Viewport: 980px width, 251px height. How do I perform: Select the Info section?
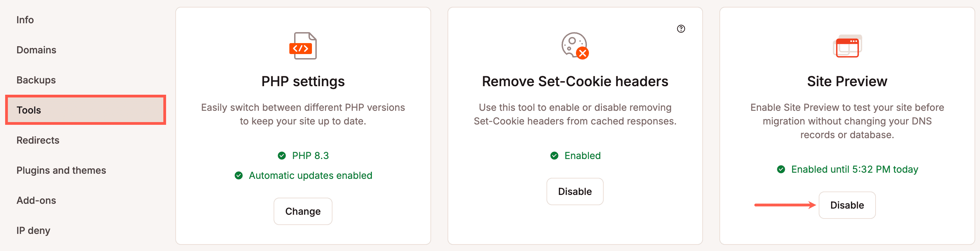tap(25, 19)
